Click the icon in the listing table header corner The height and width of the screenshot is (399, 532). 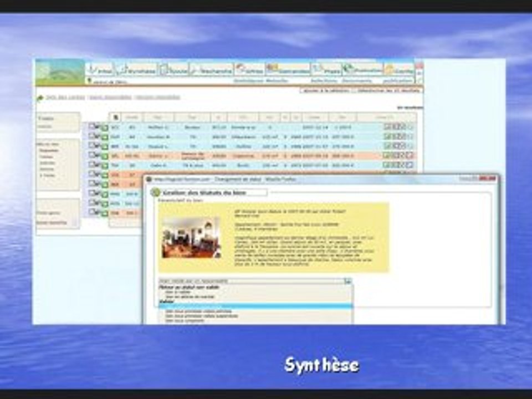(116, 117)
